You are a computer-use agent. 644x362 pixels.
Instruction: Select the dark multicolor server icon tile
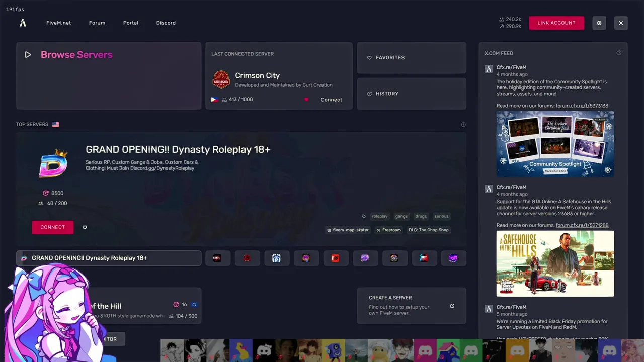(x=394, y=258)
